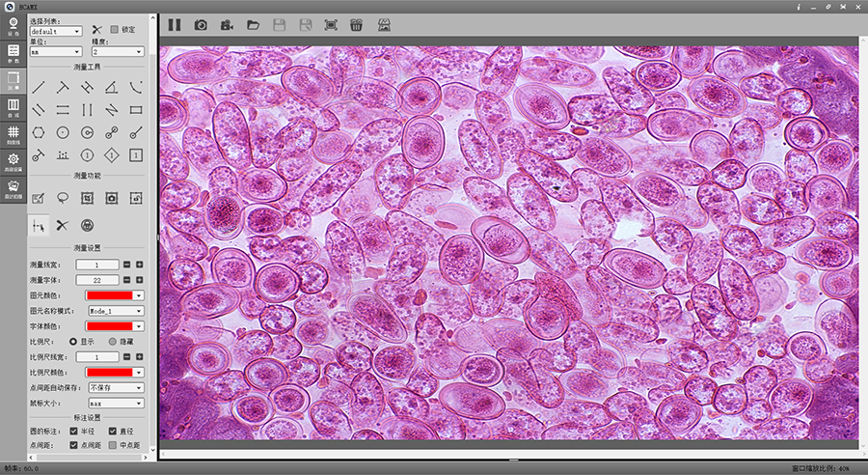This screenshot has height=475, width=868.
Task: Select the 显示 scale bar radio button
Action: (73, 342)
